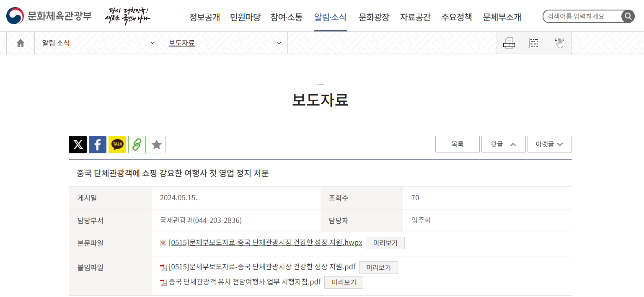The height and width of the screenshot is (297, 644).
Task: Open the sitemap grid icon
Action: [x=534, y=43]
